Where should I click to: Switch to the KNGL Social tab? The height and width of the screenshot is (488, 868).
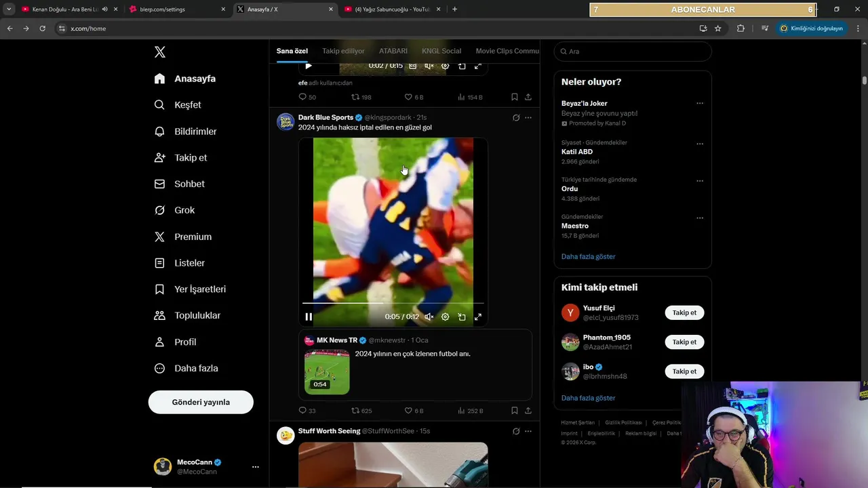[x=441, y=51]
